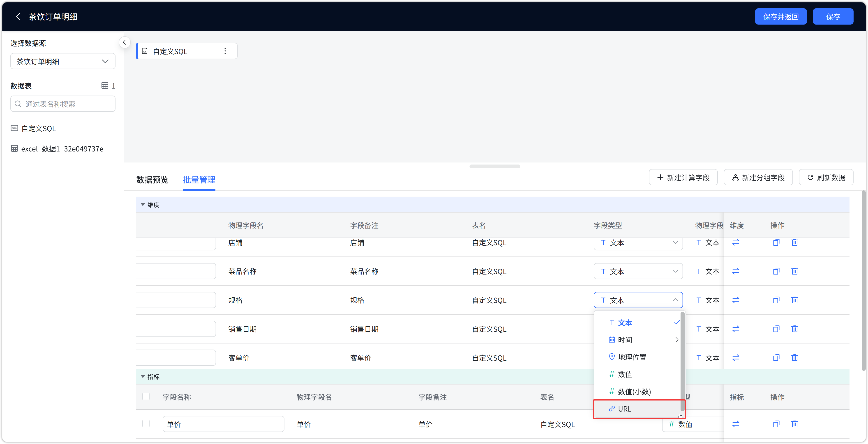Delete the 菜品名称 field
This screenshot has width=868, height=444.
(794, 271)
